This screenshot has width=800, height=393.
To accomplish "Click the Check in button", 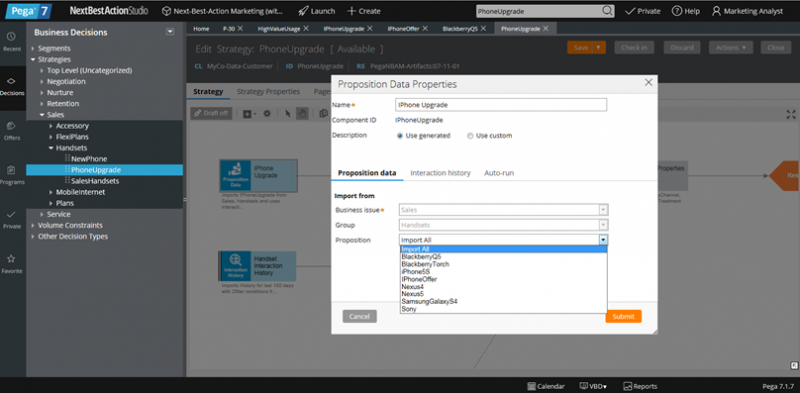I will pos(634,47).
